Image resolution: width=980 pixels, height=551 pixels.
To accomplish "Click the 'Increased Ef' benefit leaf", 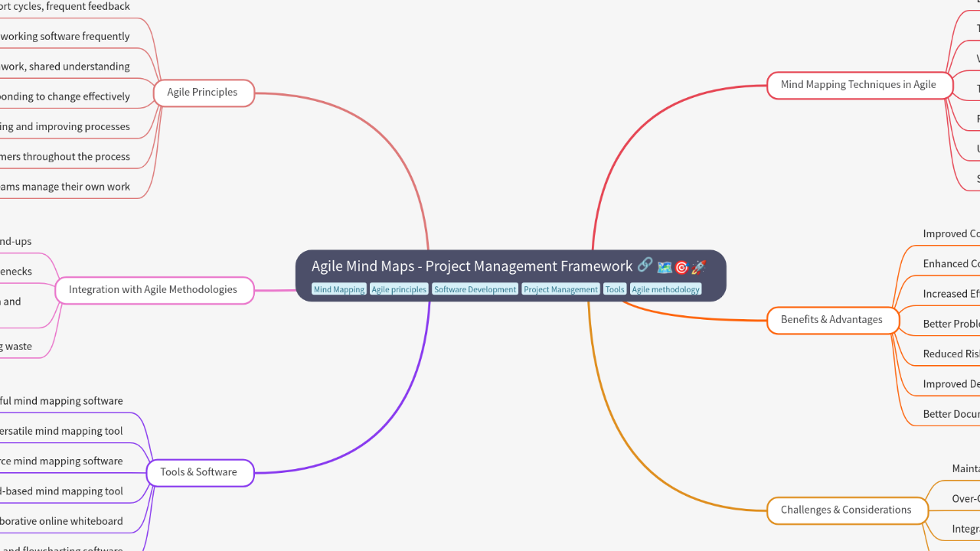I will (x=951, y=294).
